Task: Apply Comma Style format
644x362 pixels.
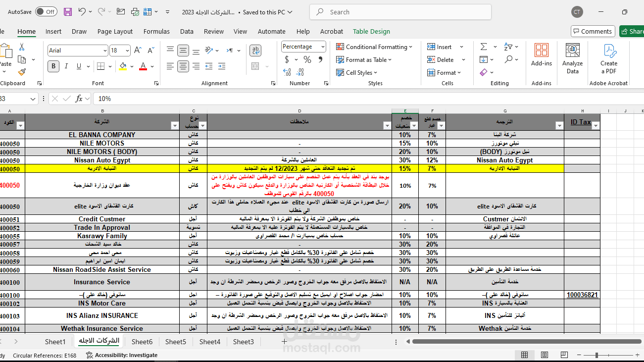Action: click(x=320, y=59)
